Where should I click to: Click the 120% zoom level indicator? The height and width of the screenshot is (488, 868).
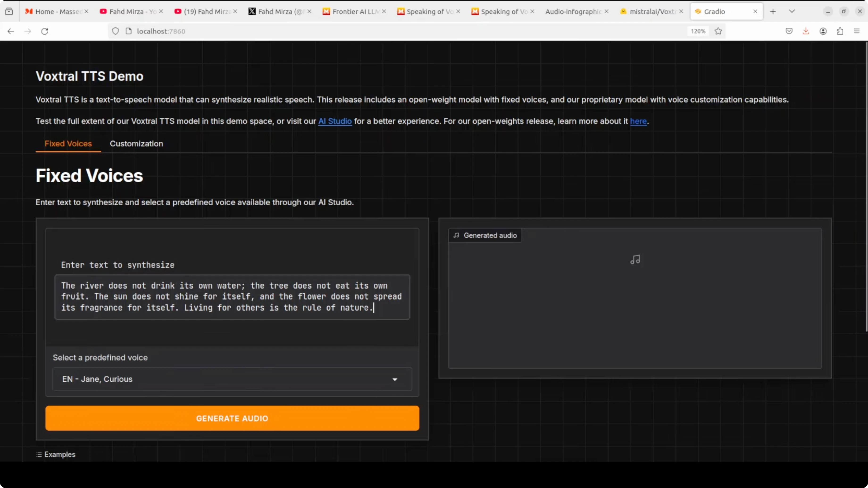click(698, 31)
